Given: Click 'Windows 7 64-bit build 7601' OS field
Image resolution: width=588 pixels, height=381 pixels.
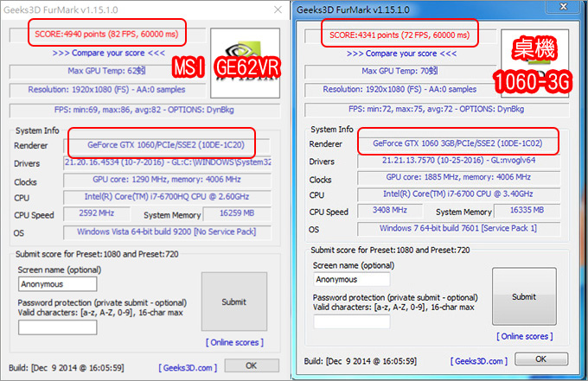Looking at the screenshot, I should pos(459,229).
